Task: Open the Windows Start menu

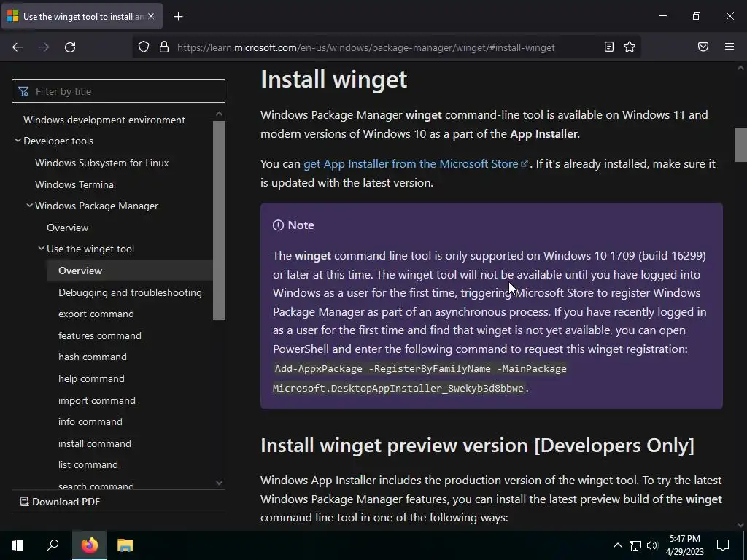Action: 18,545
